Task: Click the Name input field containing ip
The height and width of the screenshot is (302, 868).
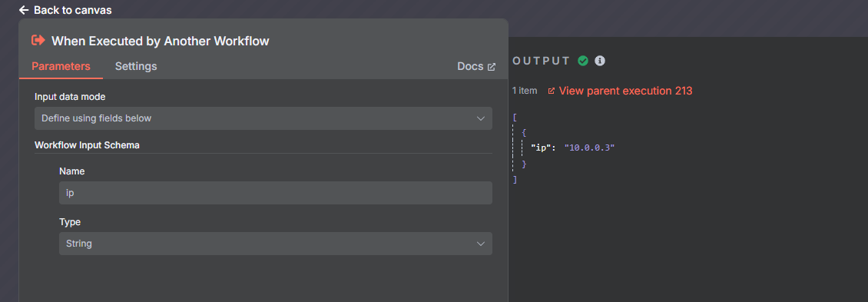Action: [276, 193]
